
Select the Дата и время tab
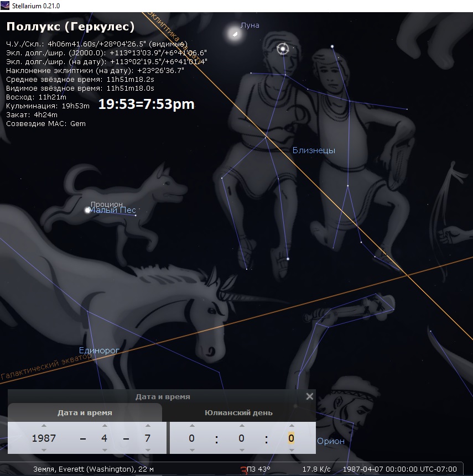(85, 413)
